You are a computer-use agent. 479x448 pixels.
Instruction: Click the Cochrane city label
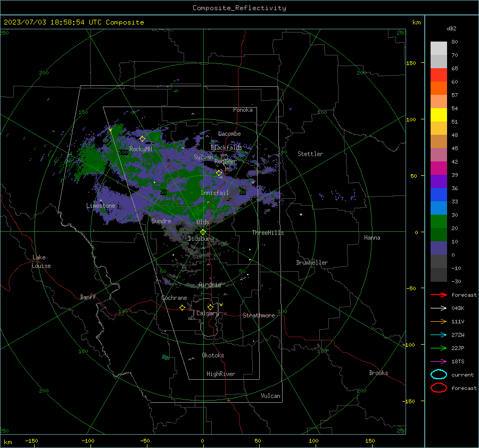tap(174, 298)
